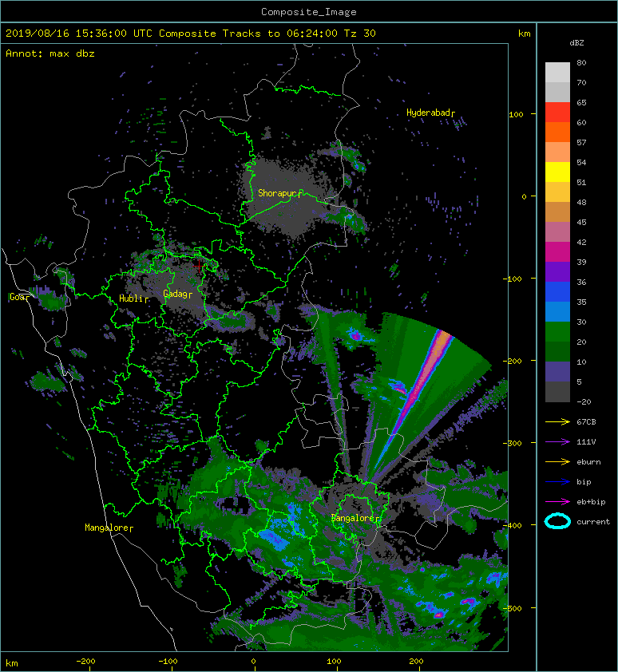Click the red 60-65 dBZ color swatch
The width and height of the screenshot is (618, 672).
(x=557, y=113)
